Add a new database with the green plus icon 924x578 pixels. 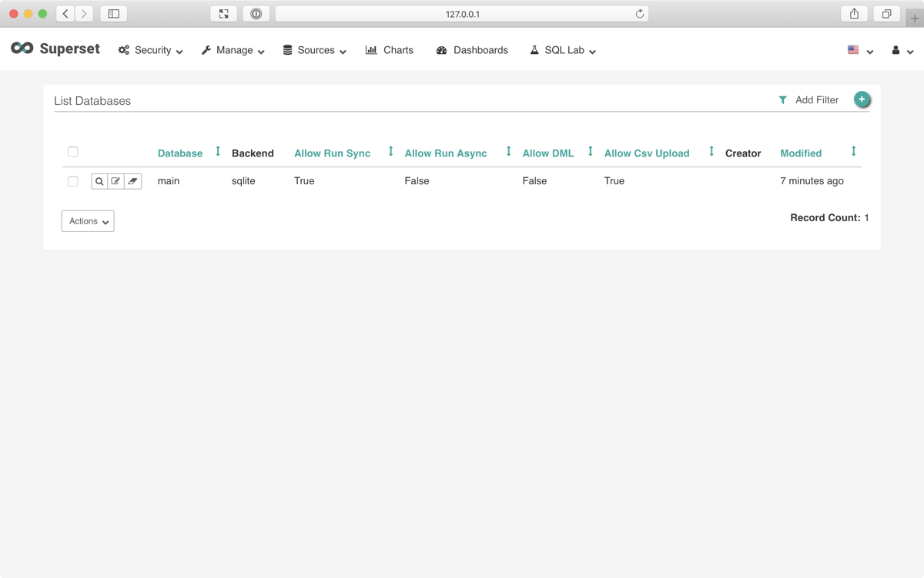pos(862,99)
